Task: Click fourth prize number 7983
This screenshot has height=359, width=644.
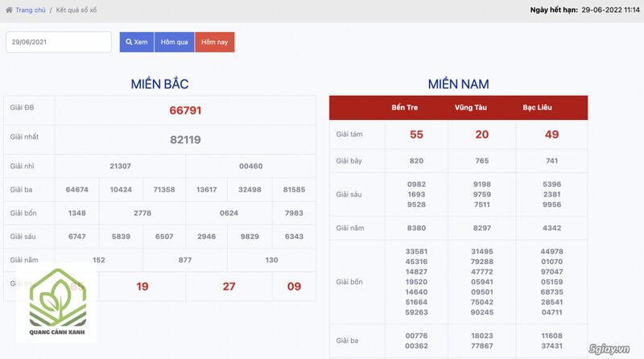Action: [x=294, y=213]
